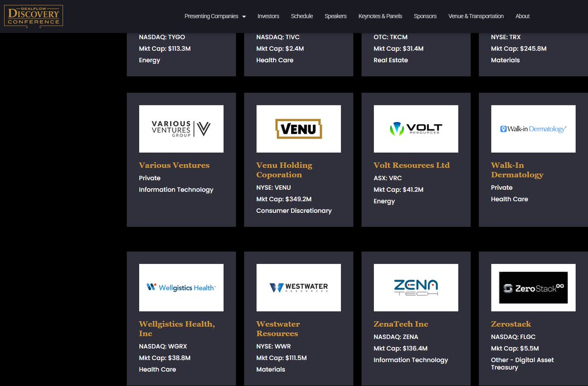
Task: Click the Mkt Cap: $31.4M value
Action: [x=399, y=49]
